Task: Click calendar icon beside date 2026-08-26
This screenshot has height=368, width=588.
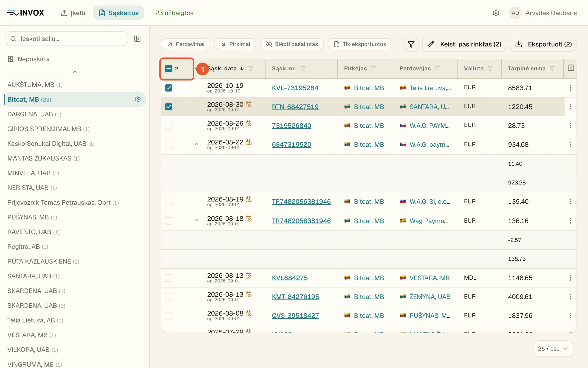Action: pyautogui.click(x=249, y=124)
